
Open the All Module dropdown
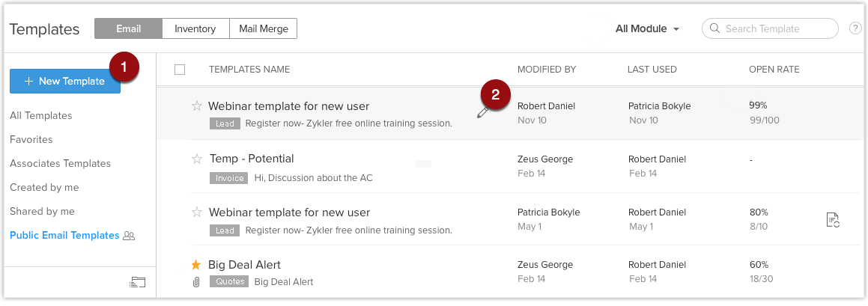click(x=648, y=29)
